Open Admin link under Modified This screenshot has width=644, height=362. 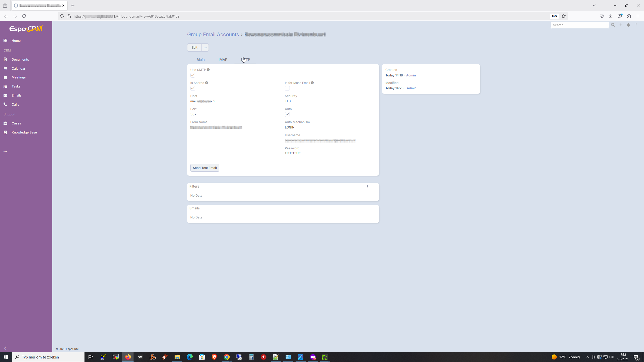[412, 88]
